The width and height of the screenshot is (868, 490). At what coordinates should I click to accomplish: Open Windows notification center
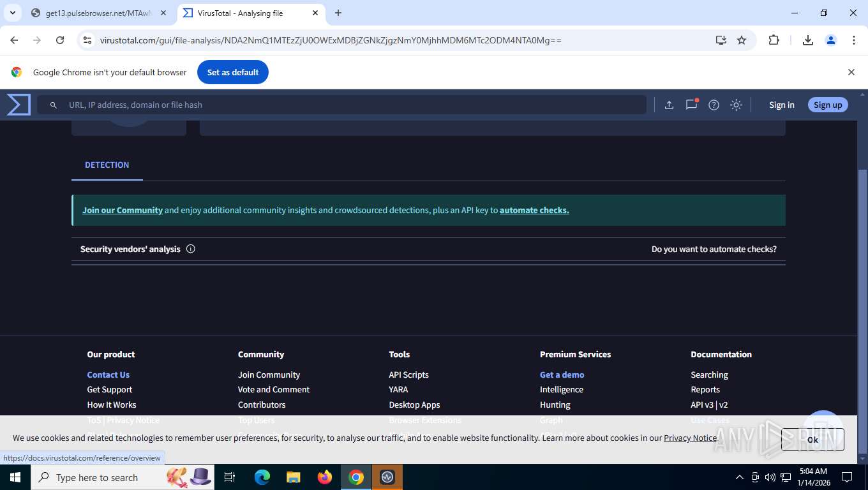(847, 477)
